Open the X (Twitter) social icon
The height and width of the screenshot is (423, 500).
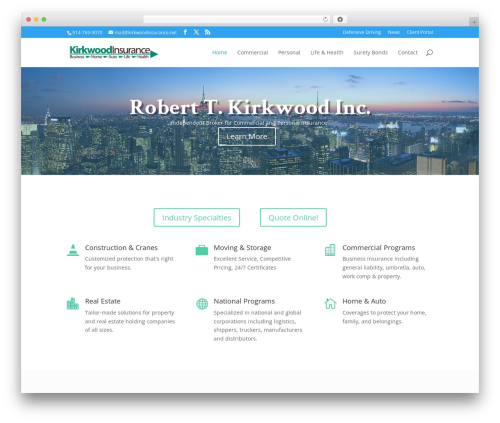(x=196, y=32)
